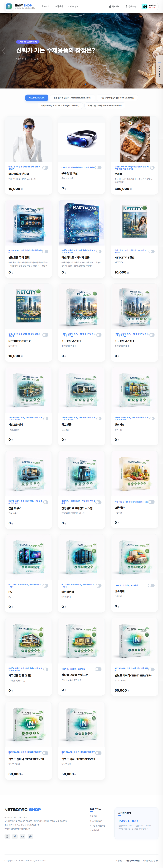Open the 개인정보처리방침 footer link

pos(133,861)
